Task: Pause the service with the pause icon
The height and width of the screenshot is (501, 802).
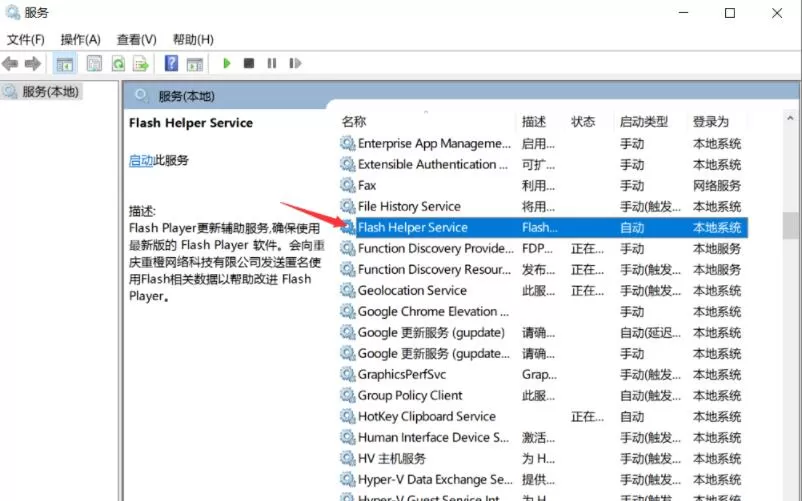Action: pyautogui.click(x=272, y=63)
